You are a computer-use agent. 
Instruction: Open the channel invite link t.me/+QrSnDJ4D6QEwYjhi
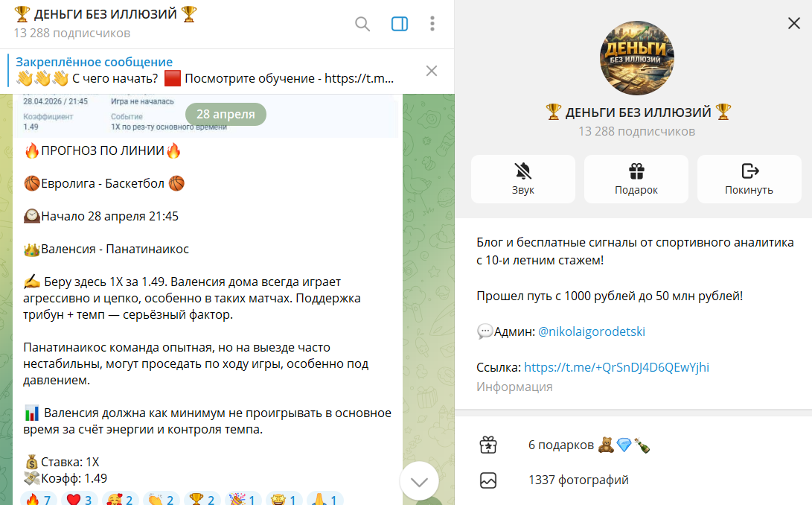616,368
